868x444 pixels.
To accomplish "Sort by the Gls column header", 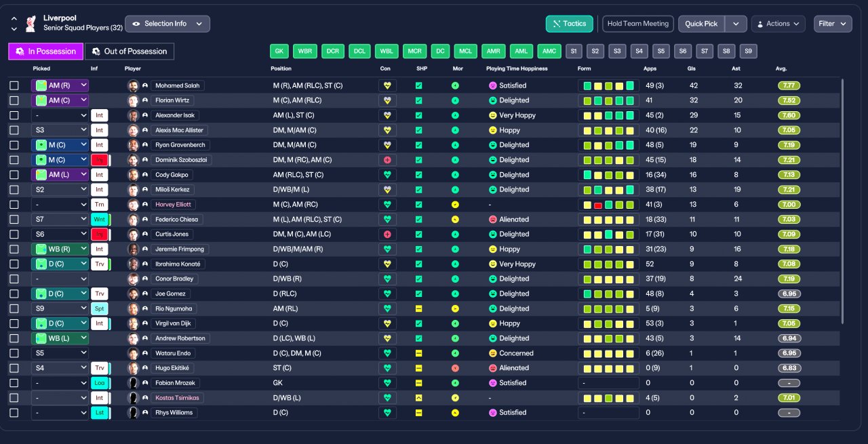I will click(692, 69).
